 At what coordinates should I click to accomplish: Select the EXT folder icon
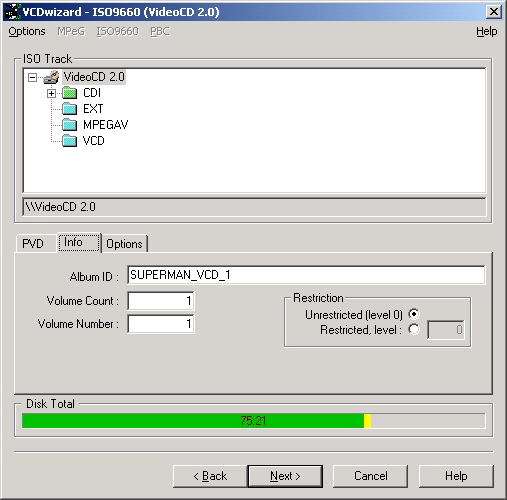tap(70, 109)
